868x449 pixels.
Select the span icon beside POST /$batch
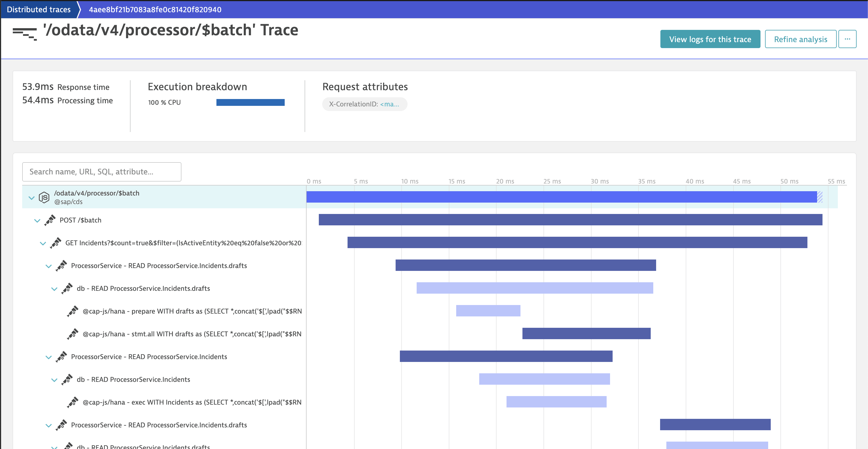click(50, 220)
